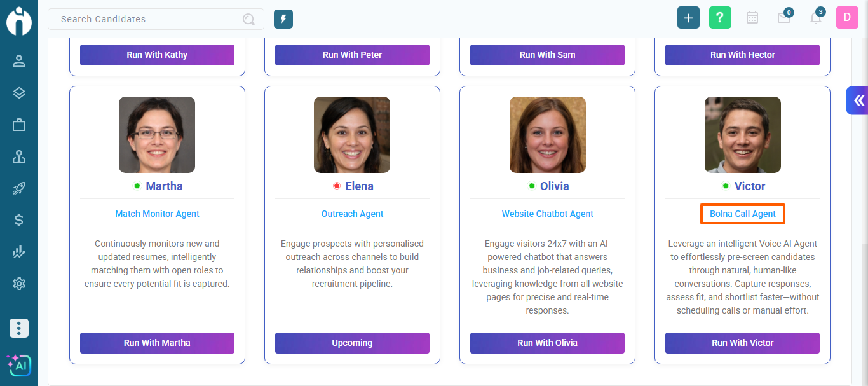Click the Search Candidates input field
The width and height of the screenshot is (868, 386).
(149, 19)
